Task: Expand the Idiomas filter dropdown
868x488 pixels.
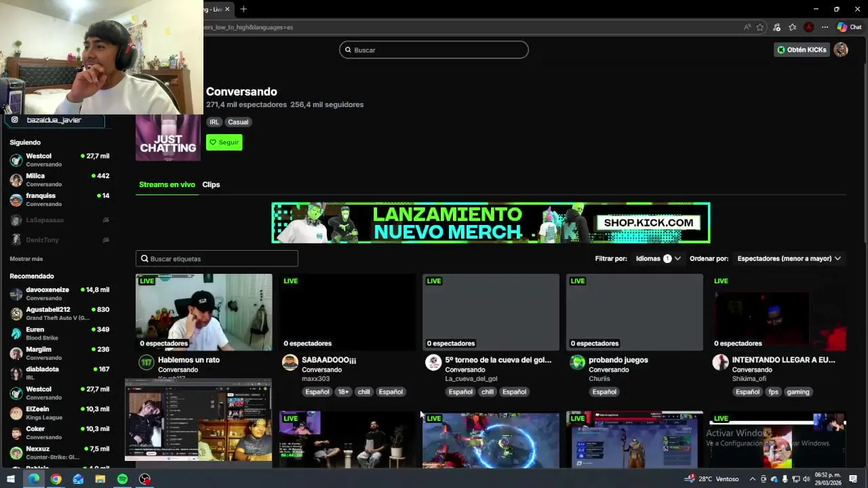Action: point(658,258)
